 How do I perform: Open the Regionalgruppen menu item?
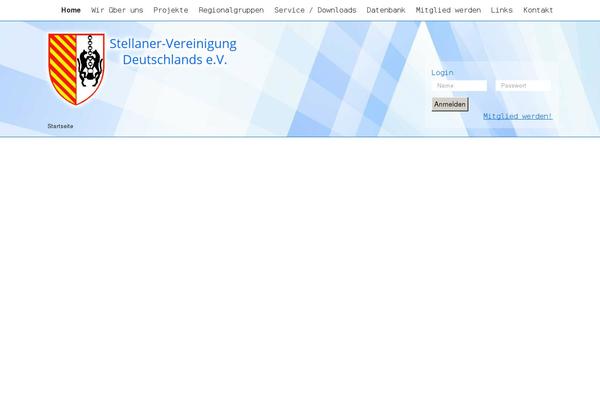point(231,10)
